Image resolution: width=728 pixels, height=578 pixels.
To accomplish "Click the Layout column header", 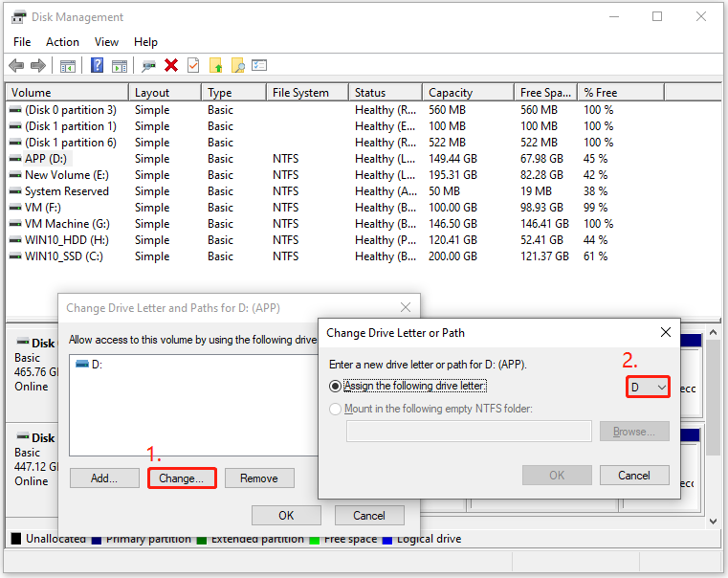I will pyautogui.click(x=165, y=93).
